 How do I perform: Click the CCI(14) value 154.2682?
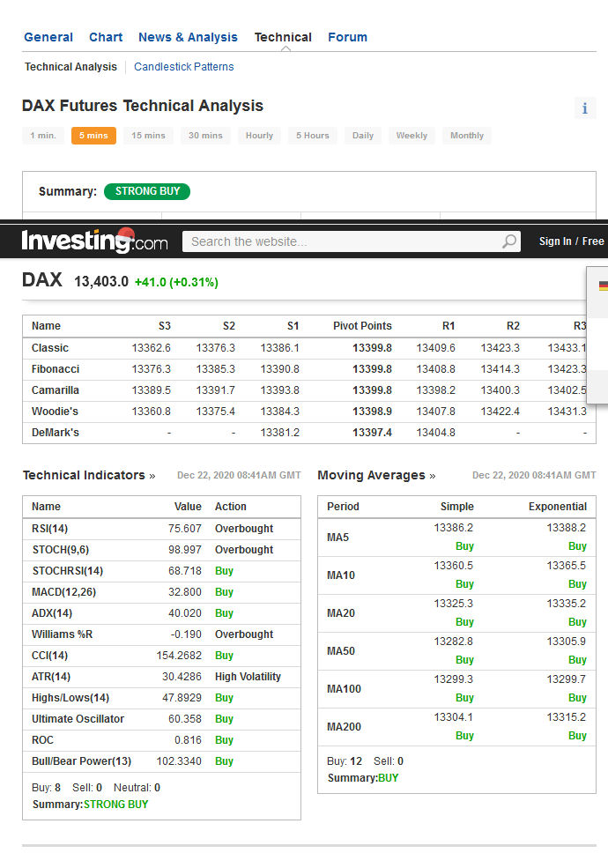click(179, 656)
